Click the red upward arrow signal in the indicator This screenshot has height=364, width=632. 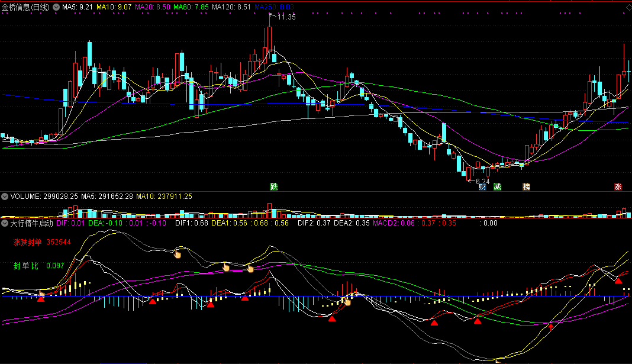click(x=551, y=327)
